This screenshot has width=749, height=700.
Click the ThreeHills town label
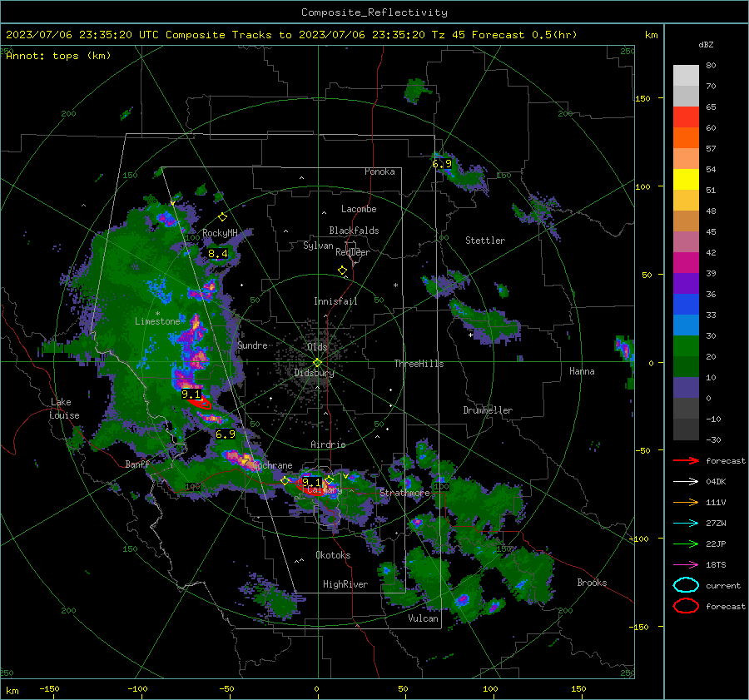click(419, 364)
